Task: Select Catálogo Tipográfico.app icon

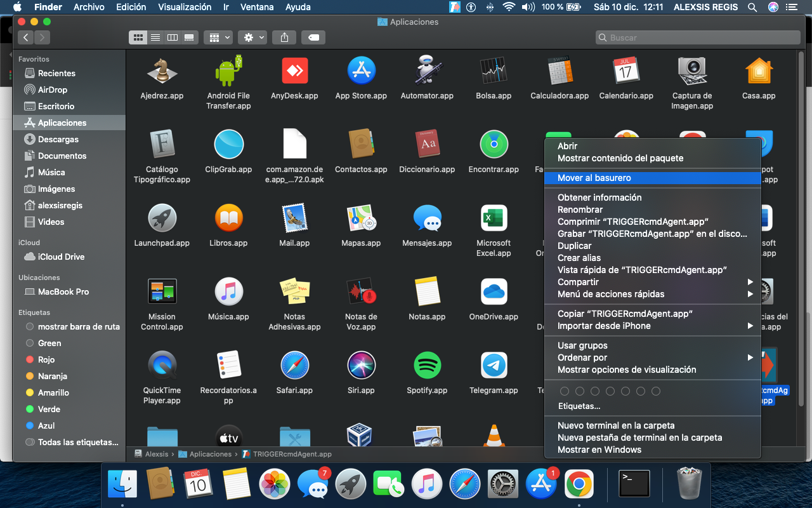Action: [x=162, y=144]
